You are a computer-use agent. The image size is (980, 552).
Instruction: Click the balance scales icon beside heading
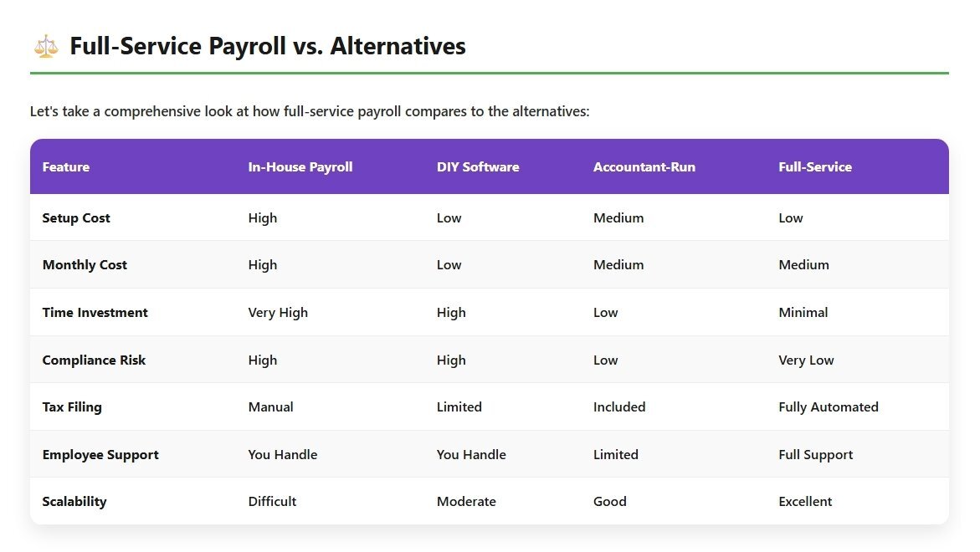[46, 47]
